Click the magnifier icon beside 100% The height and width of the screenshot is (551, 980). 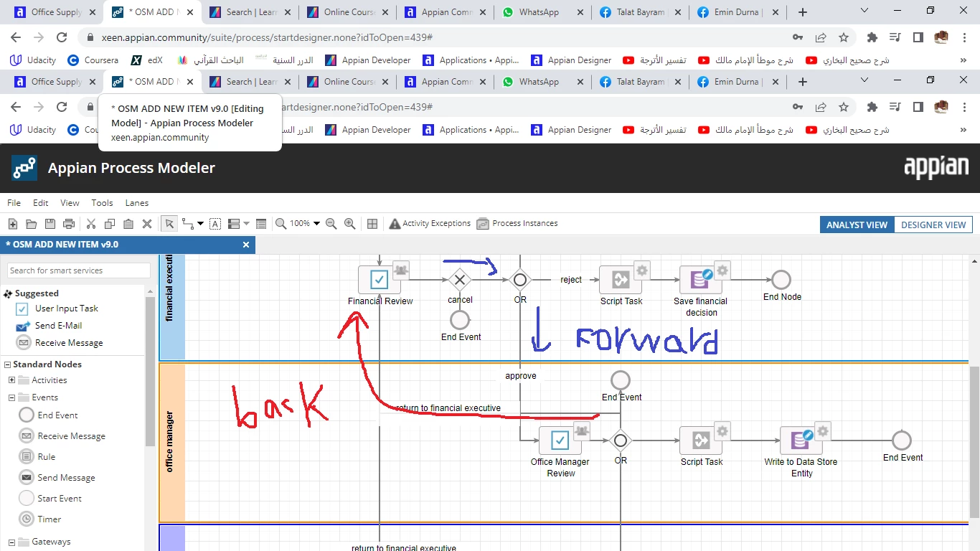click(281, 224)
